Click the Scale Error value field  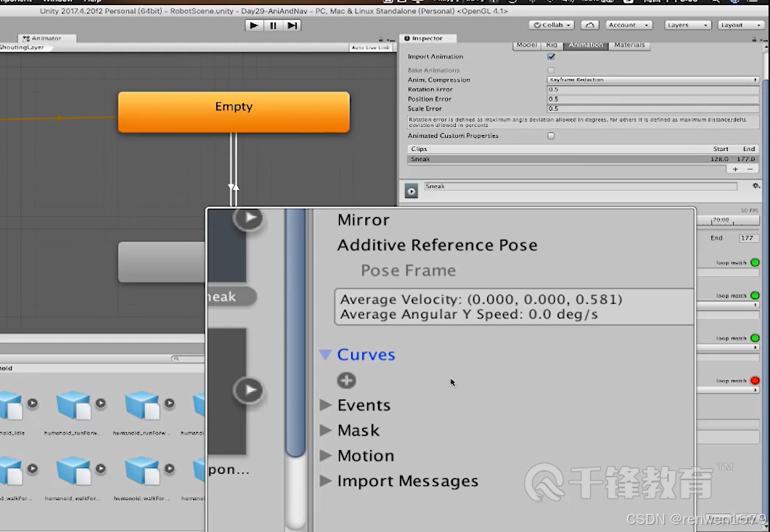(653, 109)
